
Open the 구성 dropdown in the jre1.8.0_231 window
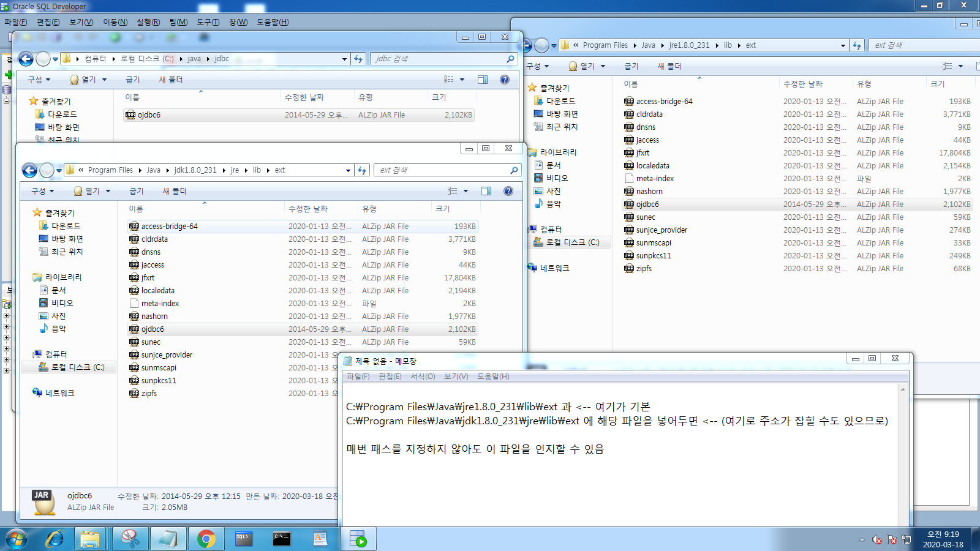click(537, 66)
